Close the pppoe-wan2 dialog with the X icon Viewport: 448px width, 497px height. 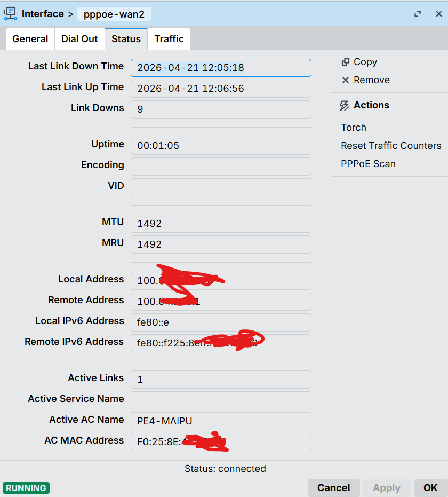[x=438, y=14]
